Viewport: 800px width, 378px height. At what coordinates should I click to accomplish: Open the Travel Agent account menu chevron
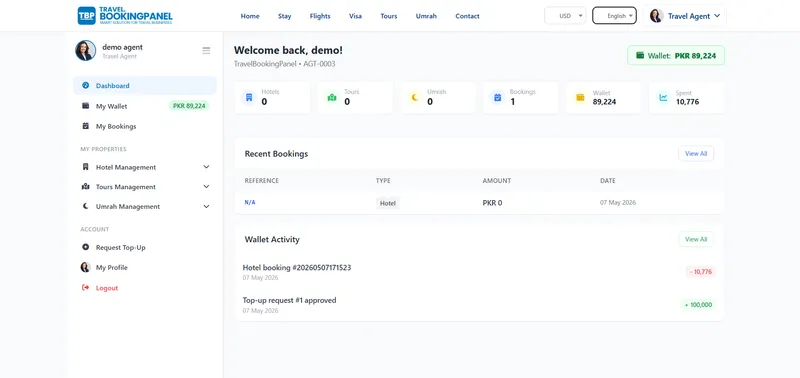(717, 16)
